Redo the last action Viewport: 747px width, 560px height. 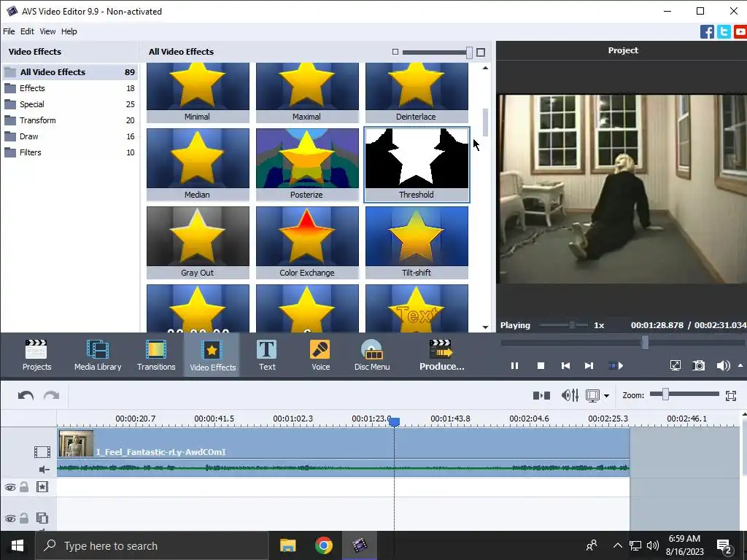(x=52, y=396)
